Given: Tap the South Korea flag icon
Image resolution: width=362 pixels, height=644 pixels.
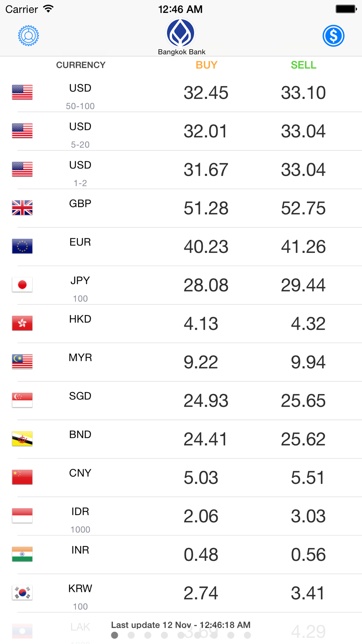Looking at the screenshot, I should pos(22,593).
